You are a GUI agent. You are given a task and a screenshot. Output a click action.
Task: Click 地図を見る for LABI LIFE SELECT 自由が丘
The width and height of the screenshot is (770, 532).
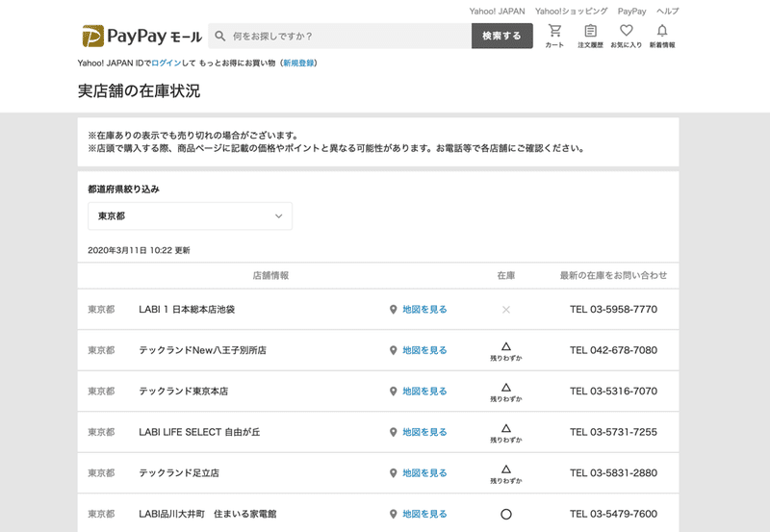click(424, 432)
